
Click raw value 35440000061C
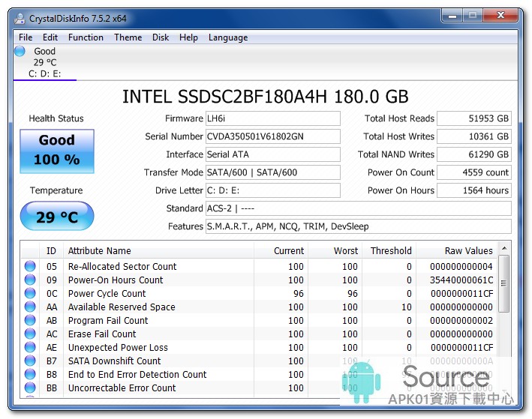461,280
